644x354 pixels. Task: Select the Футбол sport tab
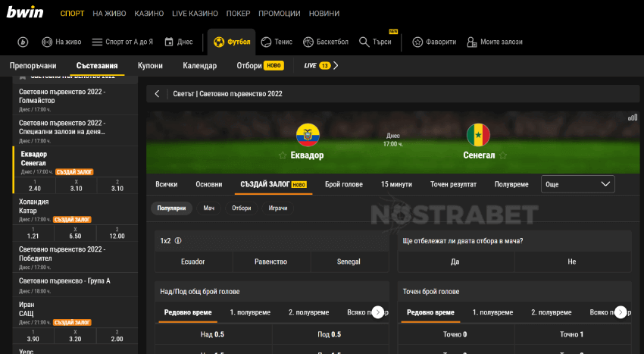coord(232,42)
